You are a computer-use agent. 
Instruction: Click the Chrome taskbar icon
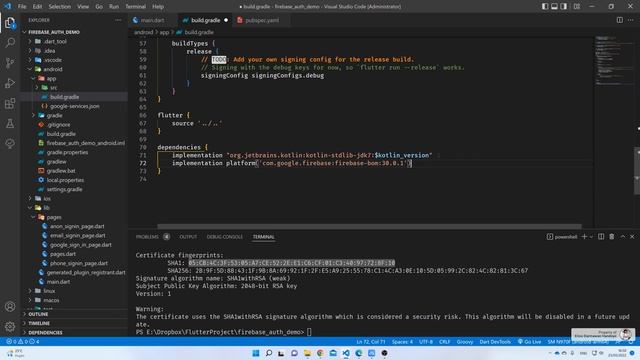coord(320,353)
